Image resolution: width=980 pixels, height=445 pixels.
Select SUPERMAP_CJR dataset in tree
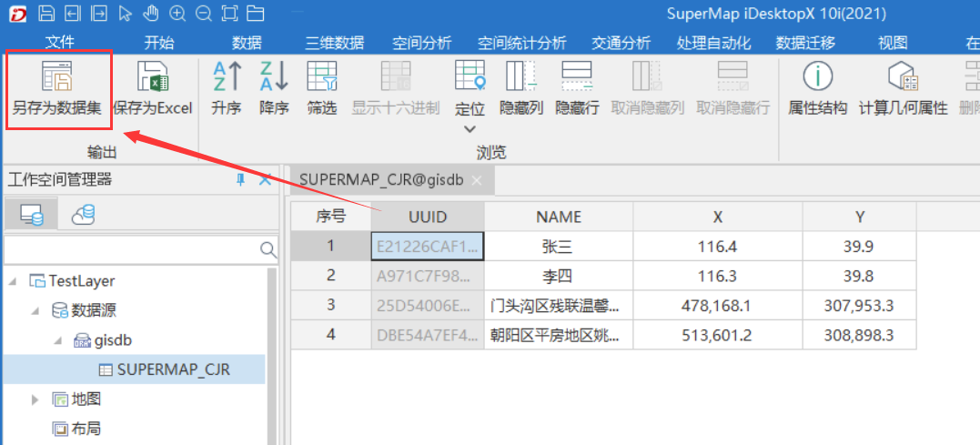pos(165,369)
